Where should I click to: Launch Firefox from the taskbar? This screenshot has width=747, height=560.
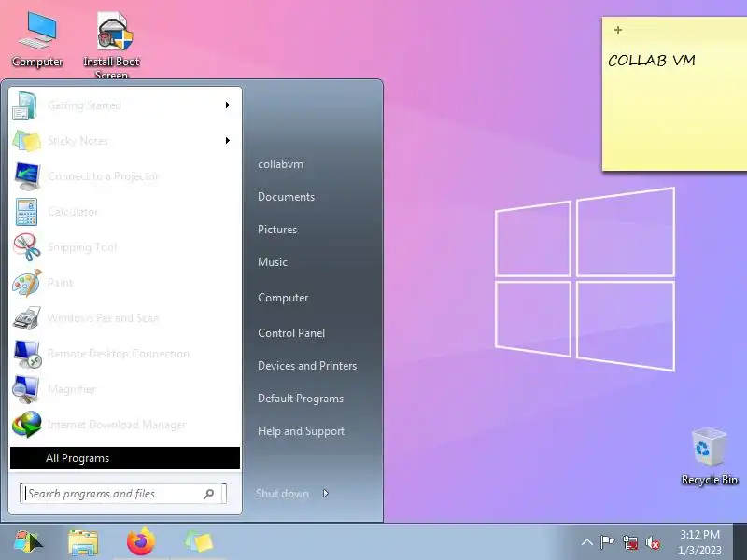click(x=141, y=542)
